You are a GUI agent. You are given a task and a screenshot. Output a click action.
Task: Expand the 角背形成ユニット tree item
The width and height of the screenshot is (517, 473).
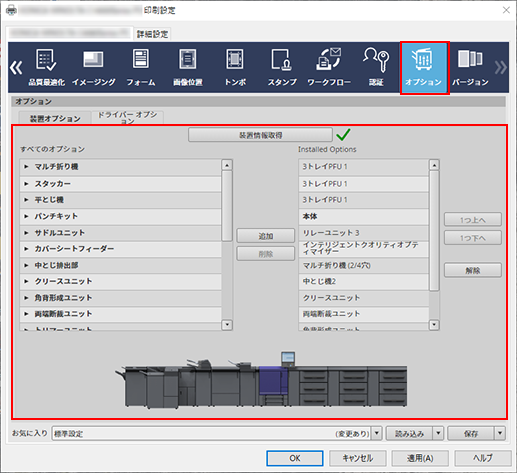coord(26,297)
